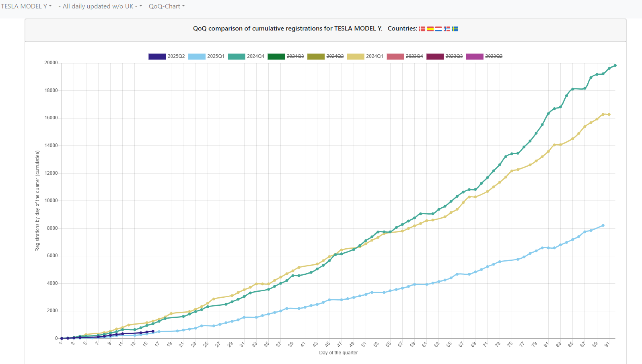This screenshot has width=642, height=364.
Task: Click the Netherlands flag icon
Action: tap(438, 29)
